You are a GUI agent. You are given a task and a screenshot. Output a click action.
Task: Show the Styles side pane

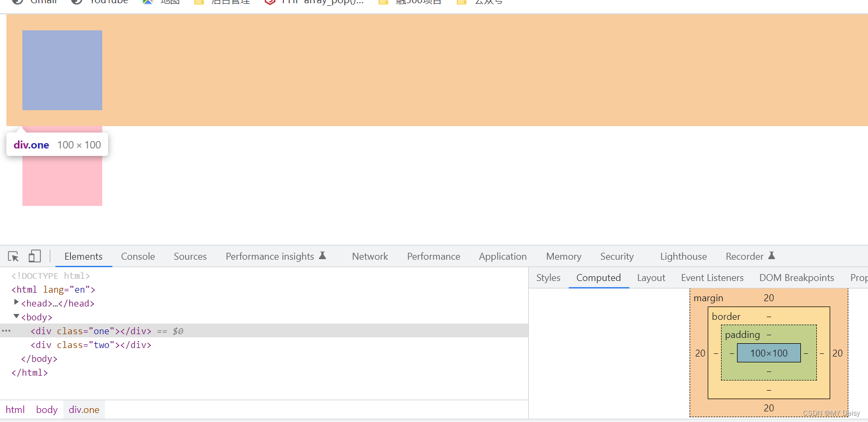pos(548,278)
